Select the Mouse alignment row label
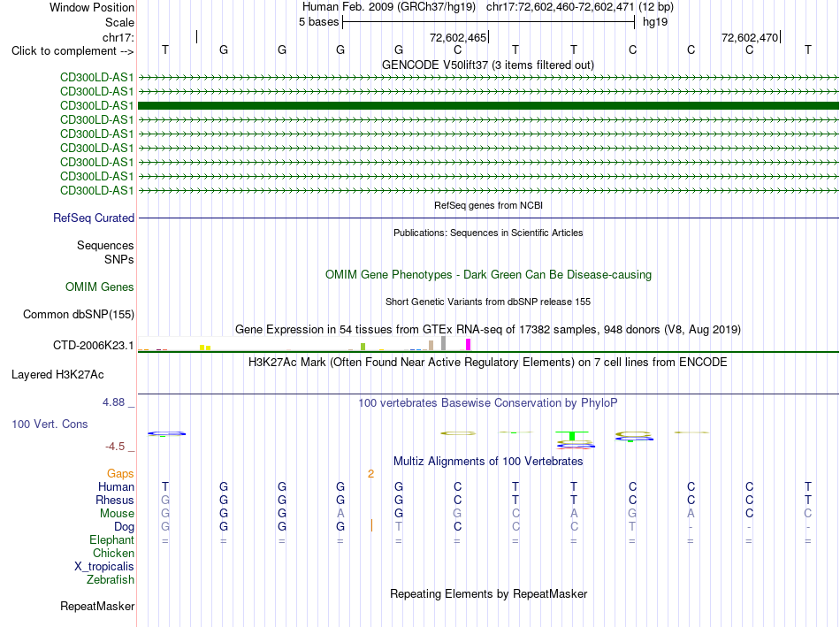Image resolution: width=840 pixels, height=627 pixels. tap(117, 514)
